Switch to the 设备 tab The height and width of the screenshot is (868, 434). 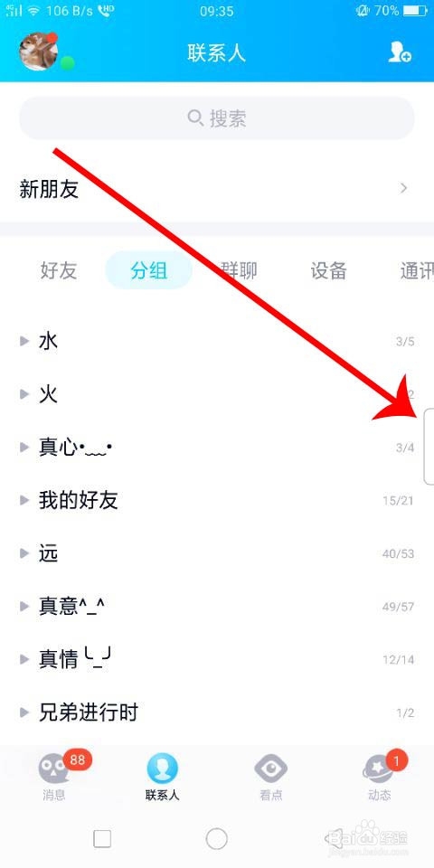[329, 270]
